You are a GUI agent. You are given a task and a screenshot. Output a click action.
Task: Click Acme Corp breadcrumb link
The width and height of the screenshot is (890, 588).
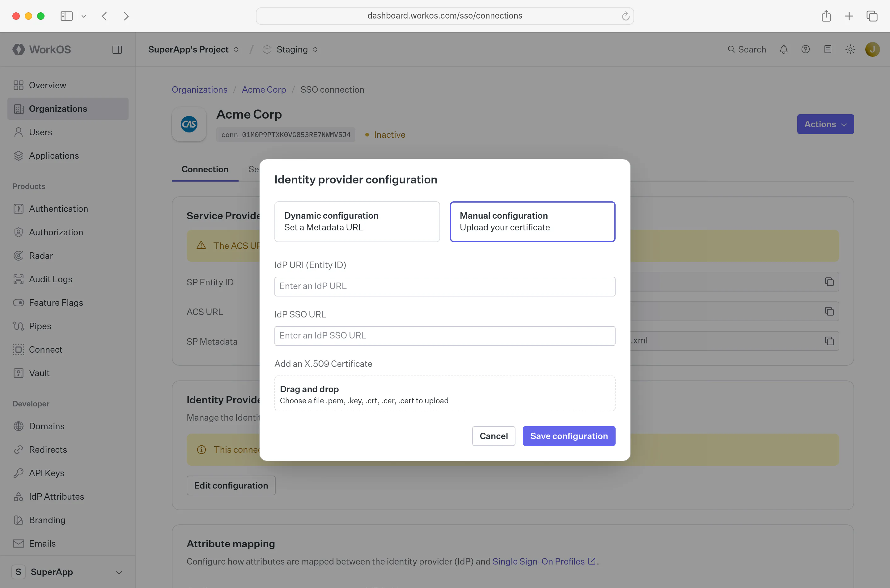pyautogui.click(x=264, y=90)
